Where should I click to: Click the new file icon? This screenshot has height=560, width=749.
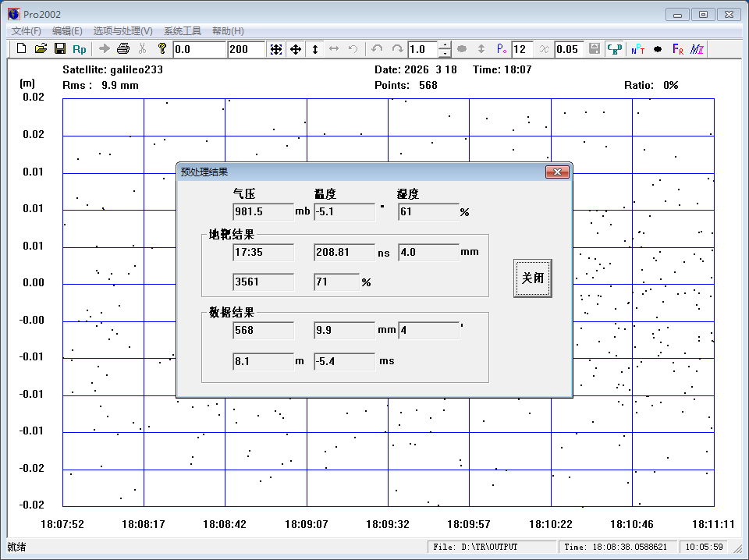[22, 49]
